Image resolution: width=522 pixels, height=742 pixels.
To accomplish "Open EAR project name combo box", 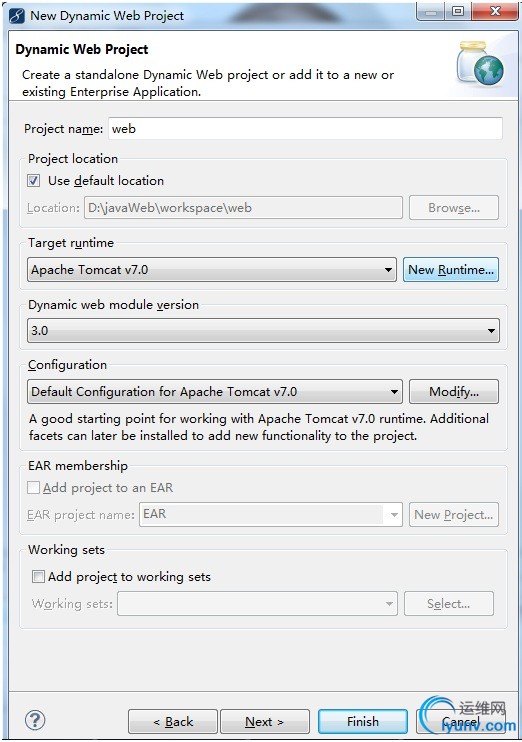I will (x=271, y=514).
